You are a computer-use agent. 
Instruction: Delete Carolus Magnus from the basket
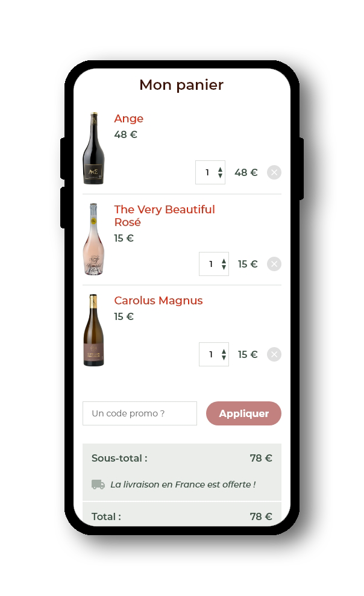click(274, 354)
